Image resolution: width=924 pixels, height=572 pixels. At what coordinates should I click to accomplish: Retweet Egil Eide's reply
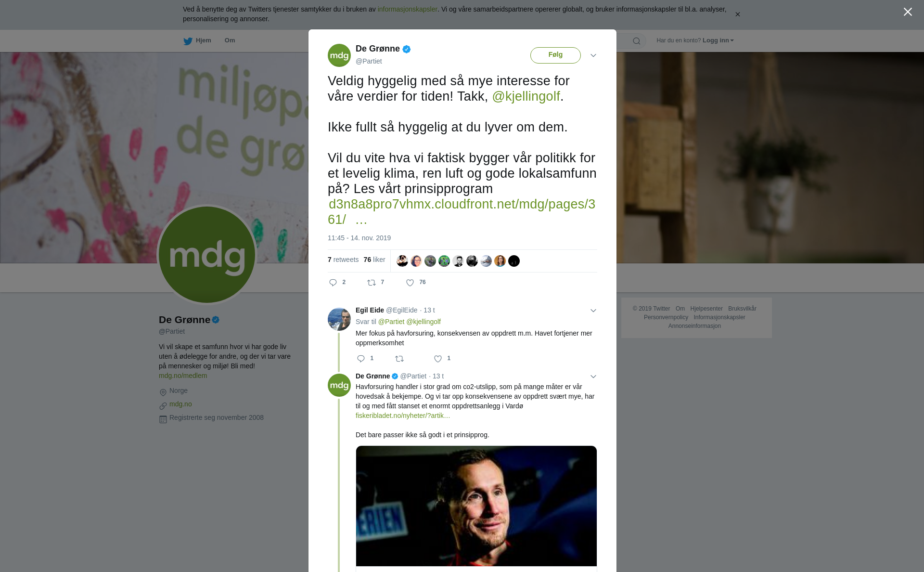[399, 359]
